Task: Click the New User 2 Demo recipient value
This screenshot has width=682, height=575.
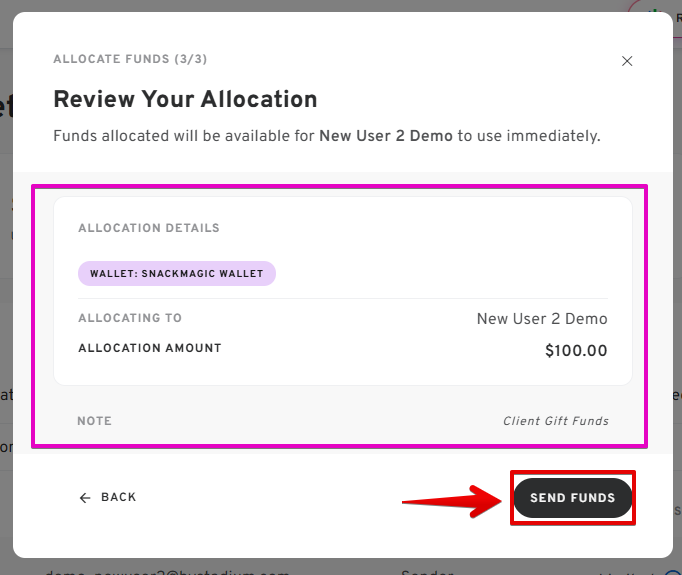Action: 542,319
